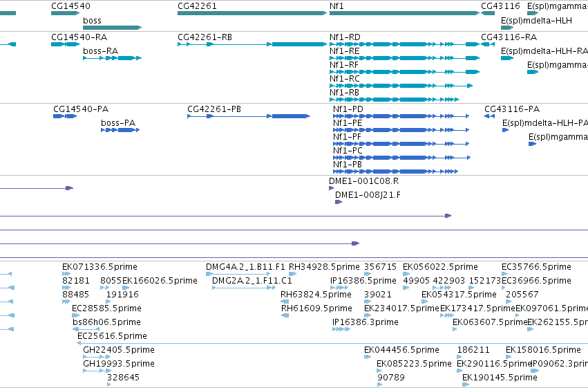Select the Nf1-PF protein label
Image resolution: width=588 pixels, height=388 pixels.
(x=347, y=137)
